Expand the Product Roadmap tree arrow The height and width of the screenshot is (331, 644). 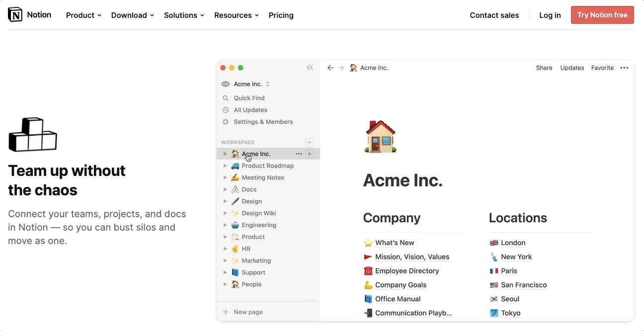coord(225,165)
